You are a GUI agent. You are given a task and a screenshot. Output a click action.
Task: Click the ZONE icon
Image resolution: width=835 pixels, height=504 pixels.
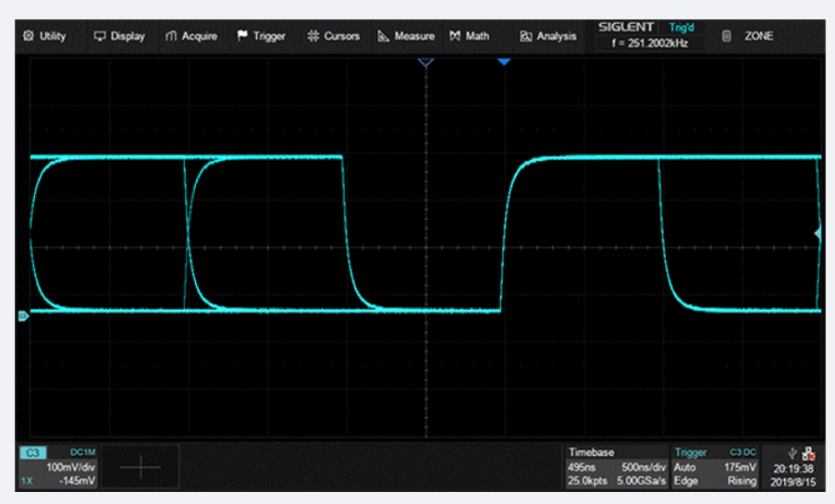pos(727,36)
